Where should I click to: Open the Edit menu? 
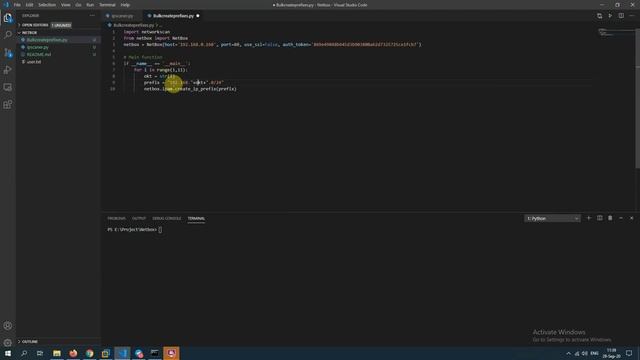(x=29, y=5)
